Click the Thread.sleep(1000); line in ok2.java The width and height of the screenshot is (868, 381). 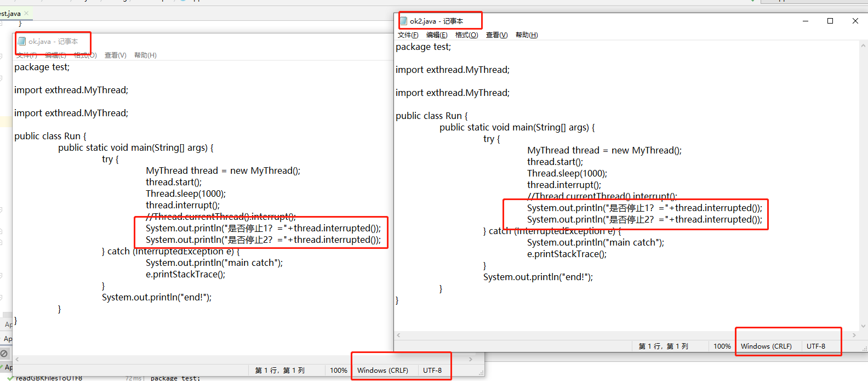[567, 174]
